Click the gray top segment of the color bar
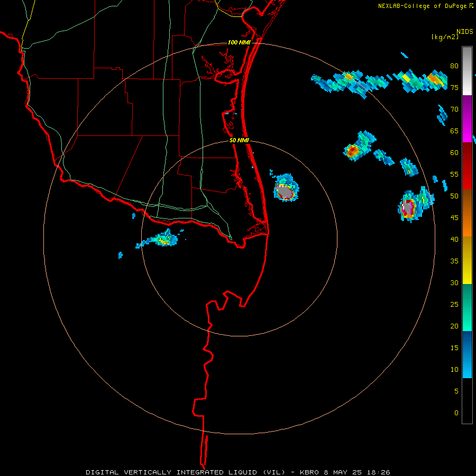This screenshot has height=476, width=476. (x=467, y=71)
